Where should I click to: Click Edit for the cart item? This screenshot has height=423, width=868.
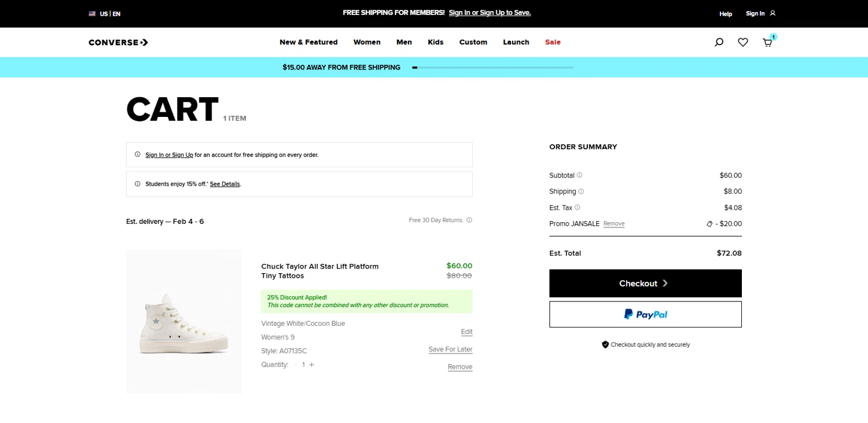pos(466,332)
